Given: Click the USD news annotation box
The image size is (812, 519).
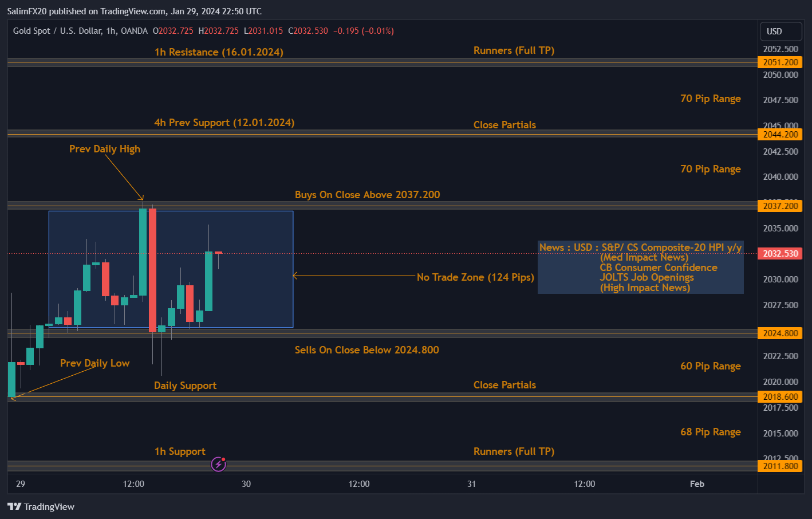Looking at the screenshot, I should click(640, 267).
